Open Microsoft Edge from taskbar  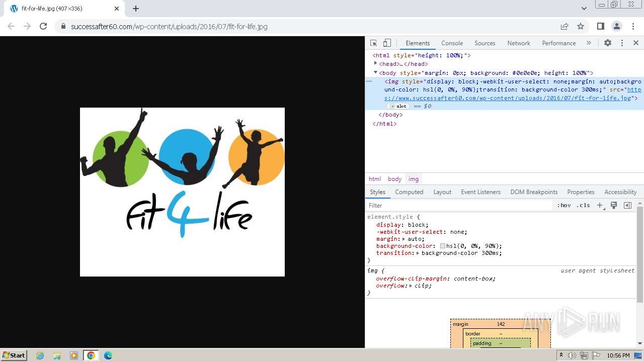pyautogui.click(x=108, y=355)
